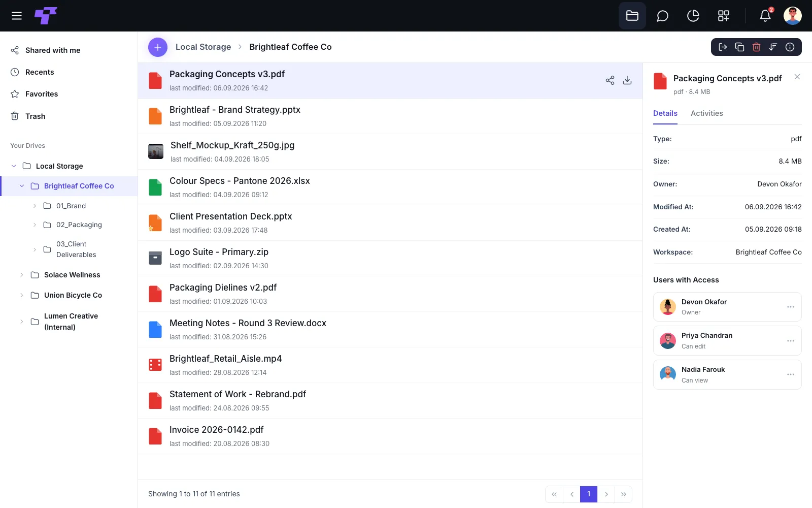Screen dimensions: 812x508
Task: Click the sort icon in toolbar
Action: [773, 47]
